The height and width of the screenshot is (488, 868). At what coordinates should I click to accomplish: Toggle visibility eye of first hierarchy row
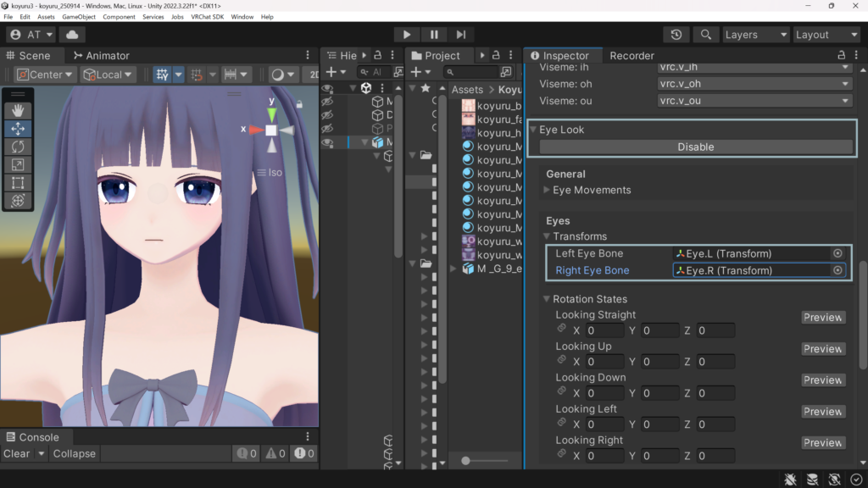click(327, 88)
